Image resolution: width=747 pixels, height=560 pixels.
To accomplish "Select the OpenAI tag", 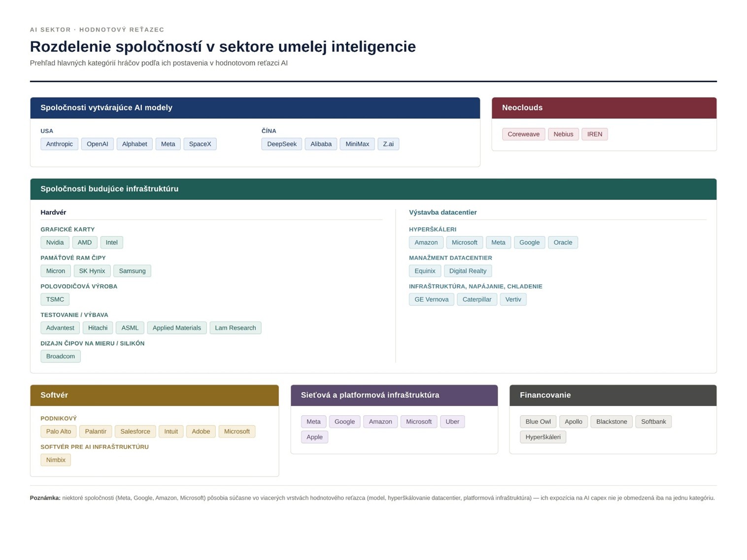I will click(97, 144).
